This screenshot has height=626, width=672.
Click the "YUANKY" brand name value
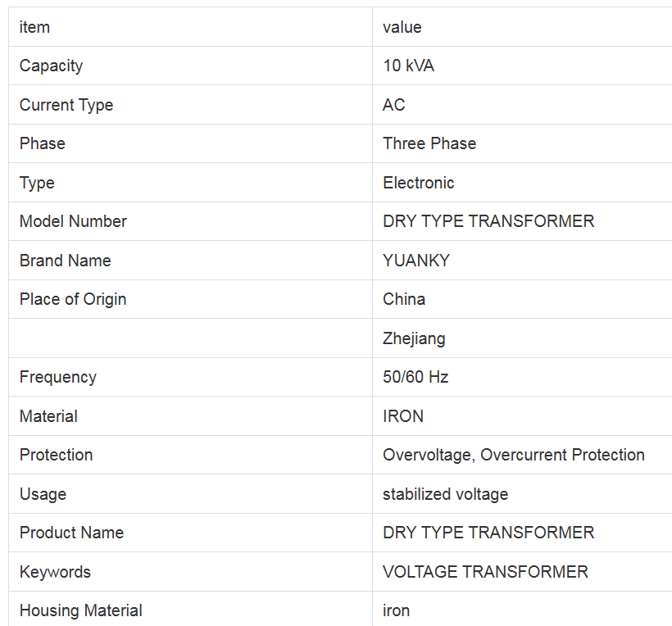pos(415,261)
